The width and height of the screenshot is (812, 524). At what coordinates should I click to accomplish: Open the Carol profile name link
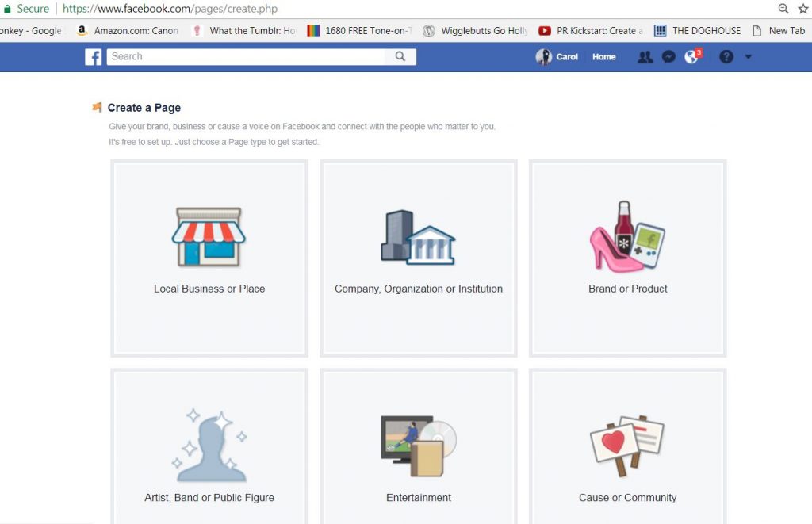point(566,57)
